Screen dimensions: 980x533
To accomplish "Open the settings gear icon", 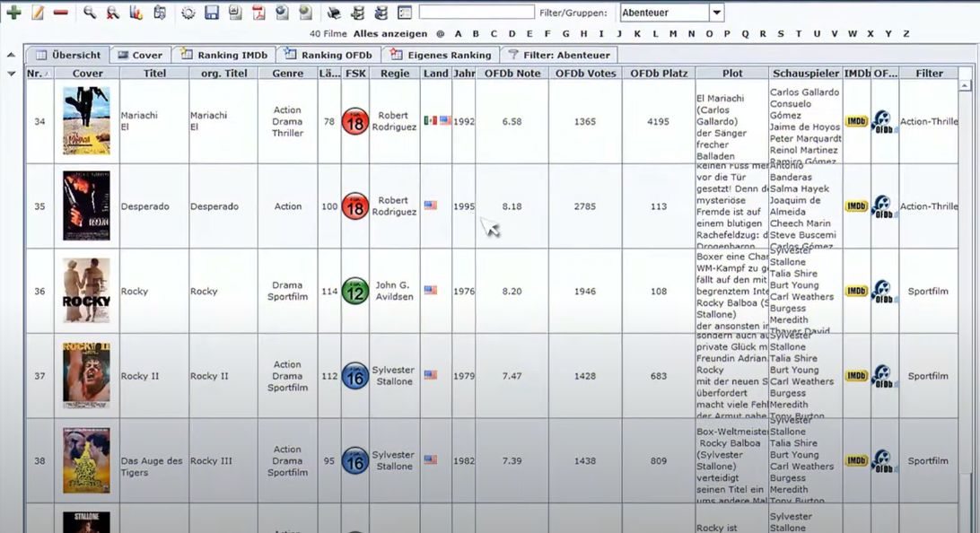I will tap(188, 13).
